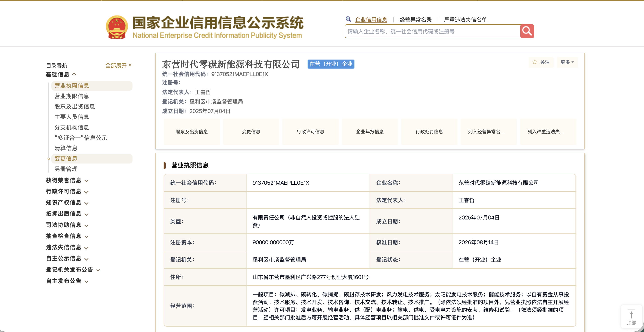Click the 经营范围 business scope text

[411, 306]
